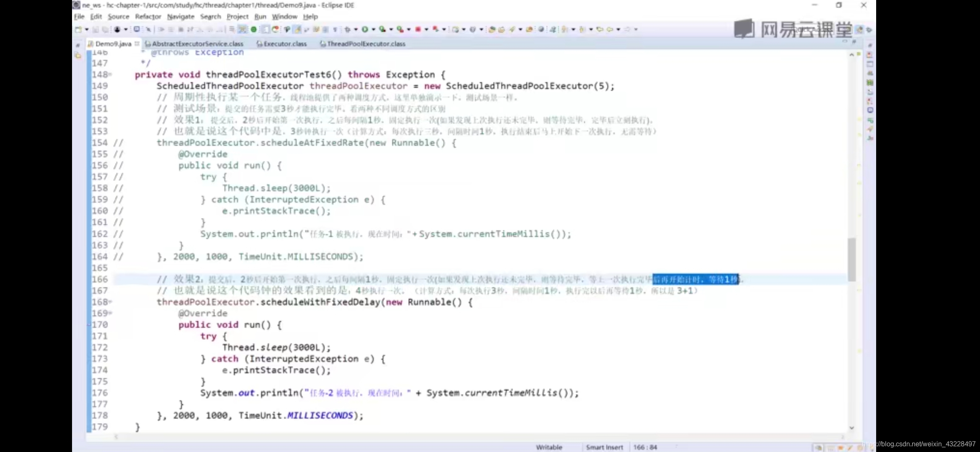Viewport: 980px width, 452px height.
Task: Expand the Run dropdown arrow
Action: point(373,29)
